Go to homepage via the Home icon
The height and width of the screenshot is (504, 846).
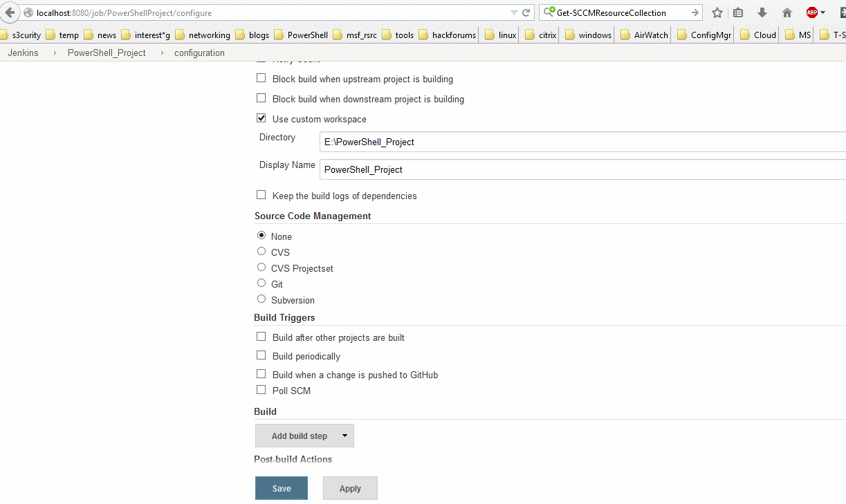[785, 12]
